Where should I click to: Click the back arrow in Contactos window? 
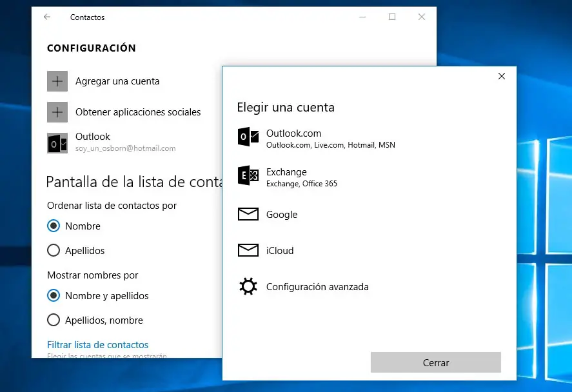pyautogui.click(x=46, y=17)
